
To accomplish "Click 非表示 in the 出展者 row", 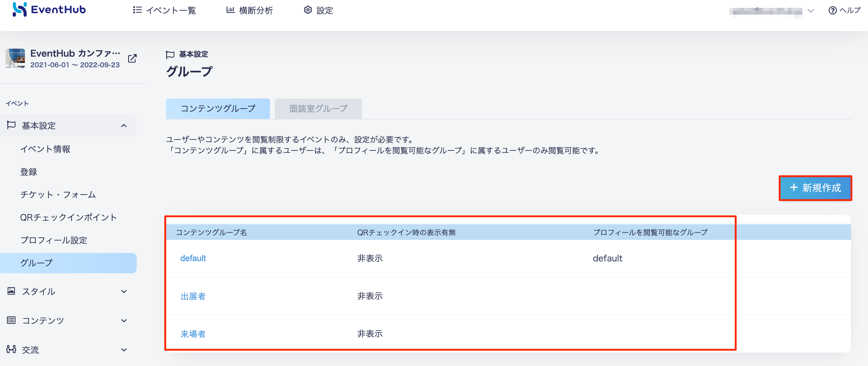I will point(370,296).
